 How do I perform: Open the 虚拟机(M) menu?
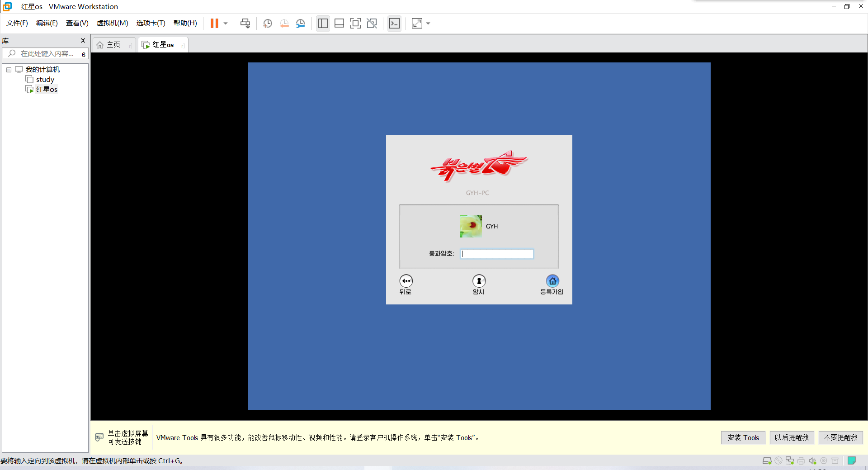click(x=113, y=23)
